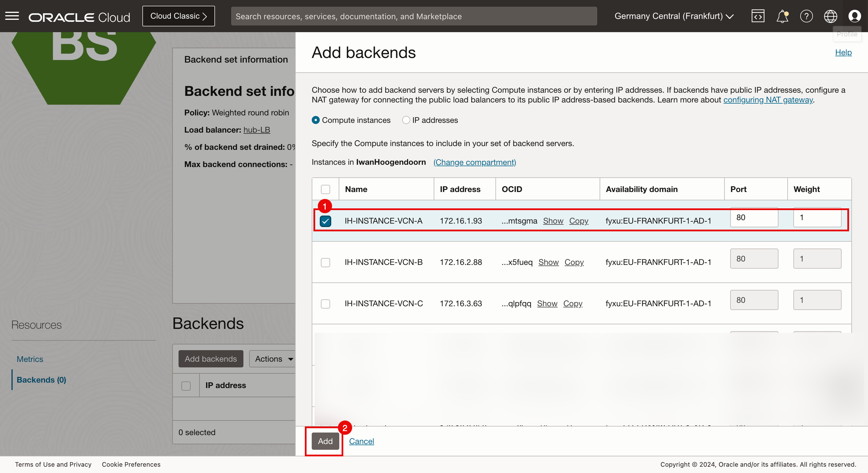
Task: Expand the Germany Central (Frankfurt) region dropdown
Action: pyautogui.click(x=674, y=16)
